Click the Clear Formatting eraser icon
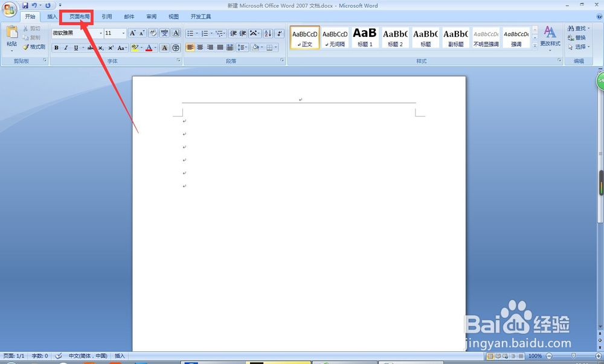The height and width of the screenshot is (364, 604). coord(153,33)
